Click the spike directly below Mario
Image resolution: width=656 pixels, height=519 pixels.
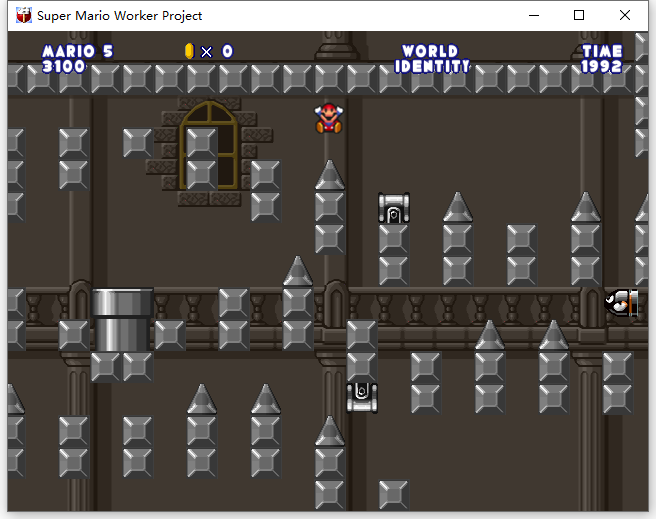tap(330, 175)
